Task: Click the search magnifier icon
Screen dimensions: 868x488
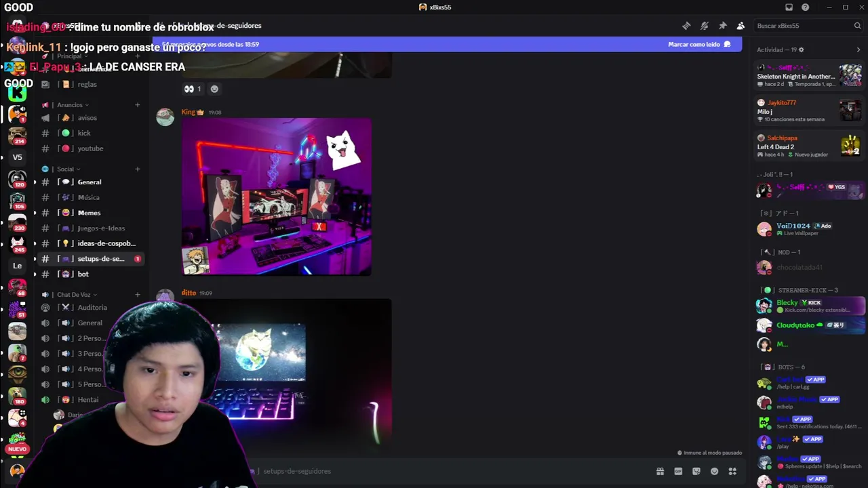Action: click(857, 26)
